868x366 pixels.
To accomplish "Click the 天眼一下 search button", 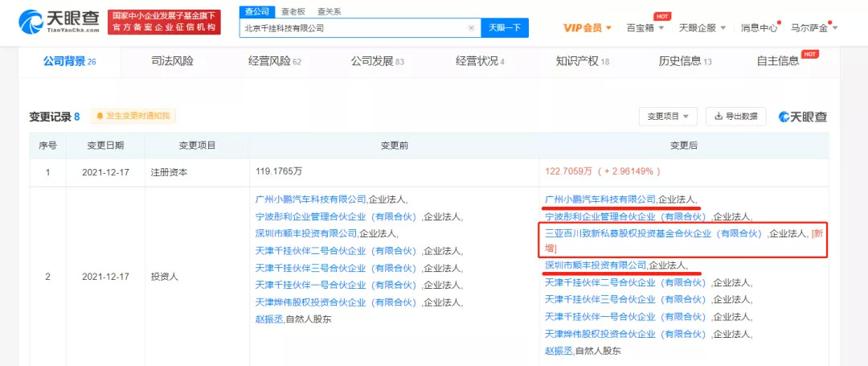I will point(504,27).
